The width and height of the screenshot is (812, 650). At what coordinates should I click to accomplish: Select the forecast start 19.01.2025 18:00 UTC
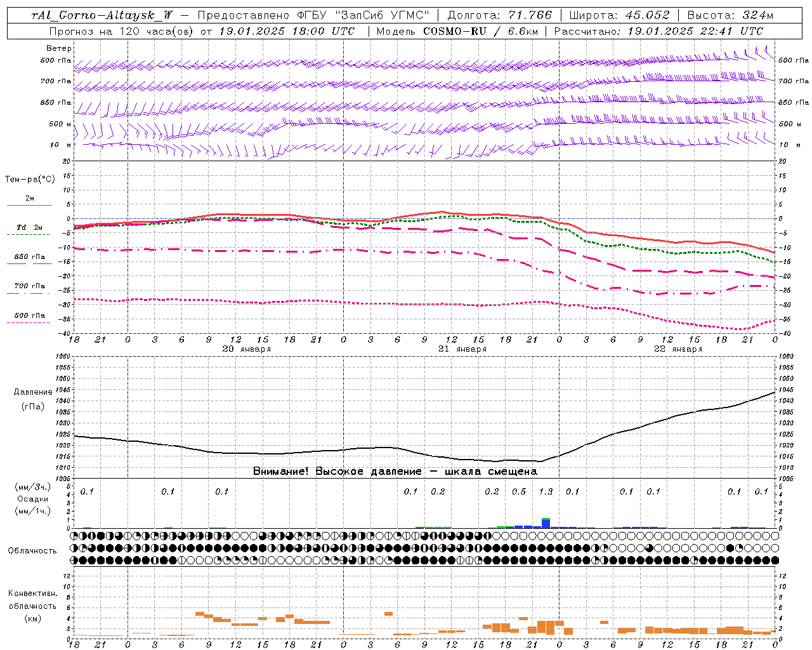287,30
